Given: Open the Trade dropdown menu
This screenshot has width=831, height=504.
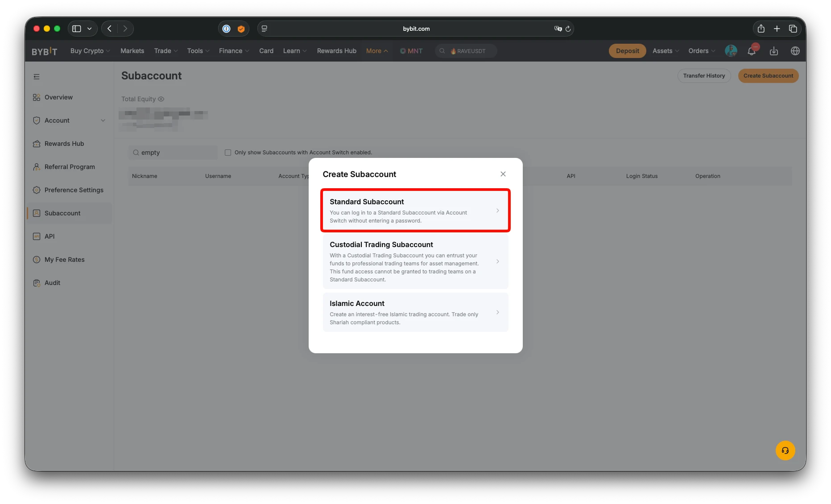Looking at the screenshot, I should click(166, 51).
